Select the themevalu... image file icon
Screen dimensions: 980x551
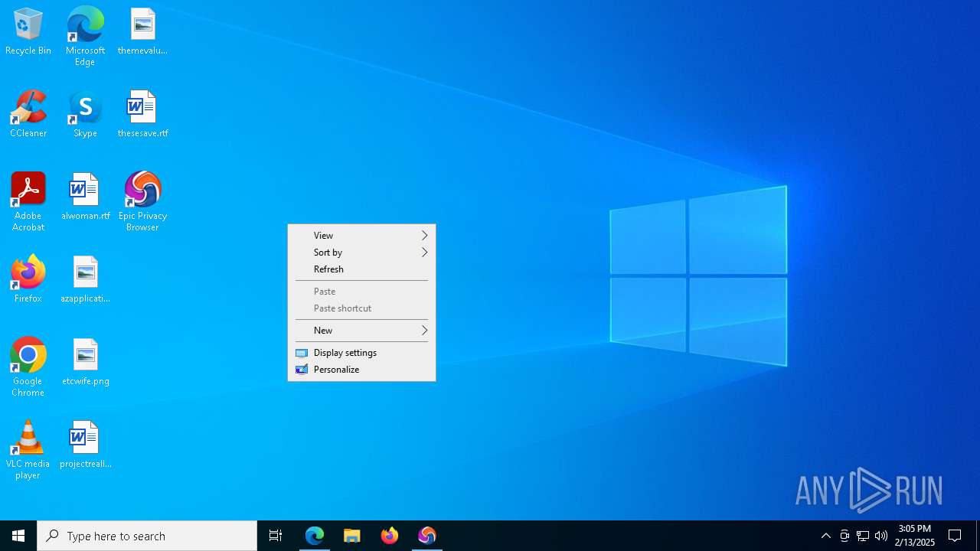[142, 31]
